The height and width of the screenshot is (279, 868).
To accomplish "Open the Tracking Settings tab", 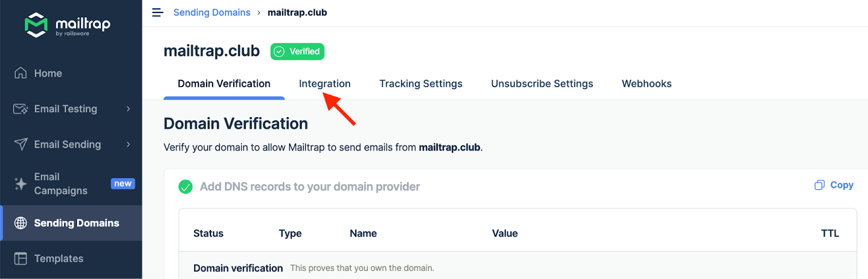I will tap(420, 84).
